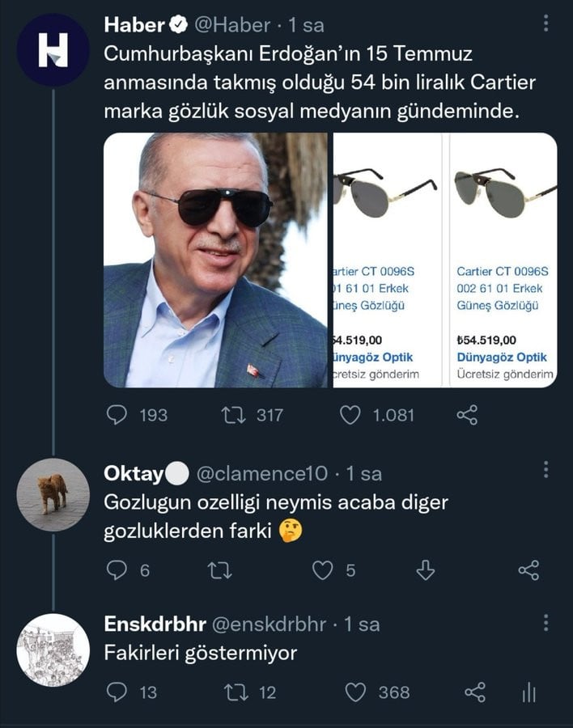Click the Haber account name
Screen dimensions: 573x728
(x=134, y=25)
